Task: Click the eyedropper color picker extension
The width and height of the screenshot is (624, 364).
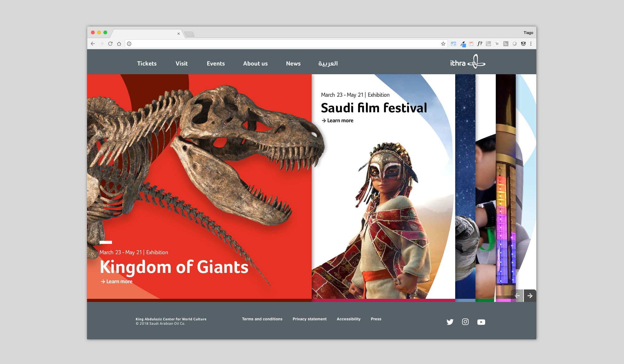Action: pos(463,44)
